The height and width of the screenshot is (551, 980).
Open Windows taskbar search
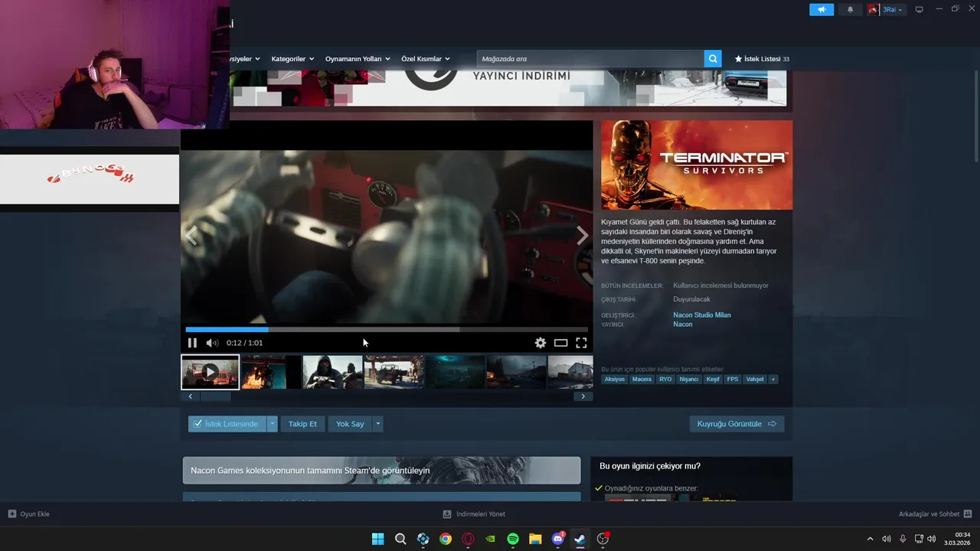[400, 539]
